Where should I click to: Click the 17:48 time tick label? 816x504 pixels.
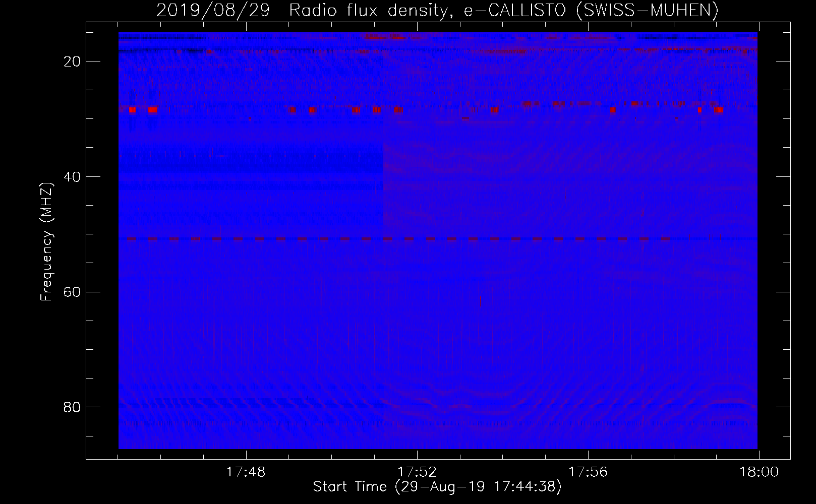pyautogui.click(x=246, y=472)
